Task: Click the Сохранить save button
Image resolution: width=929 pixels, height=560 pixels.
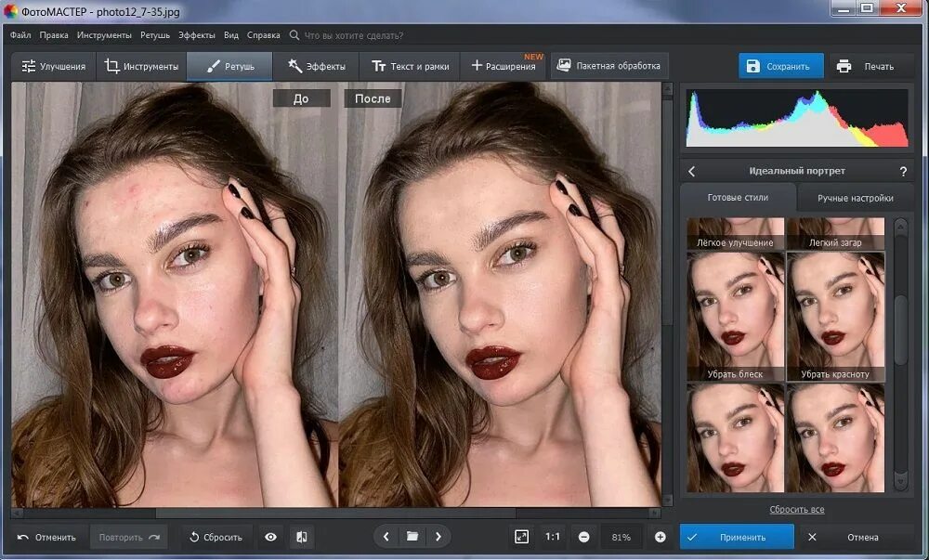Action: pyautogui.click(x=781, y=66)
